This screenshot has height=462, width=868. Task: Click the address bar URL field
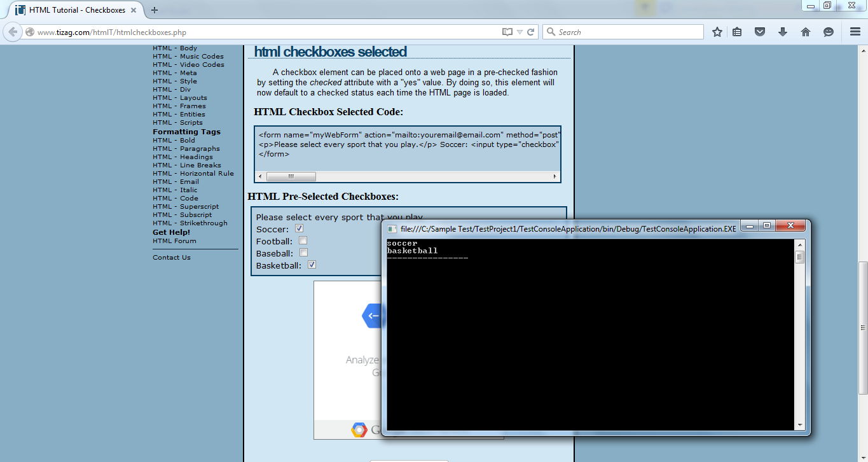pyautogui.click(x=267, y=32)
